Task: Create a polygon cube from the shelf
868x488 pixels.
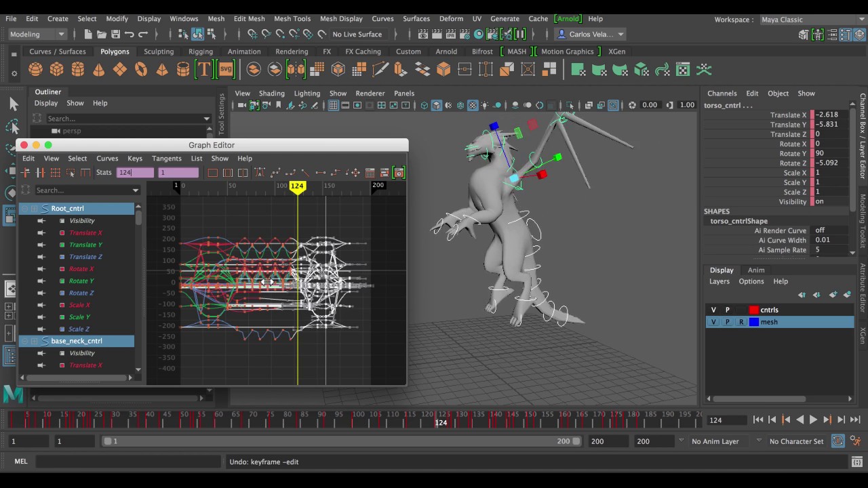Action: tap(56, 69)
